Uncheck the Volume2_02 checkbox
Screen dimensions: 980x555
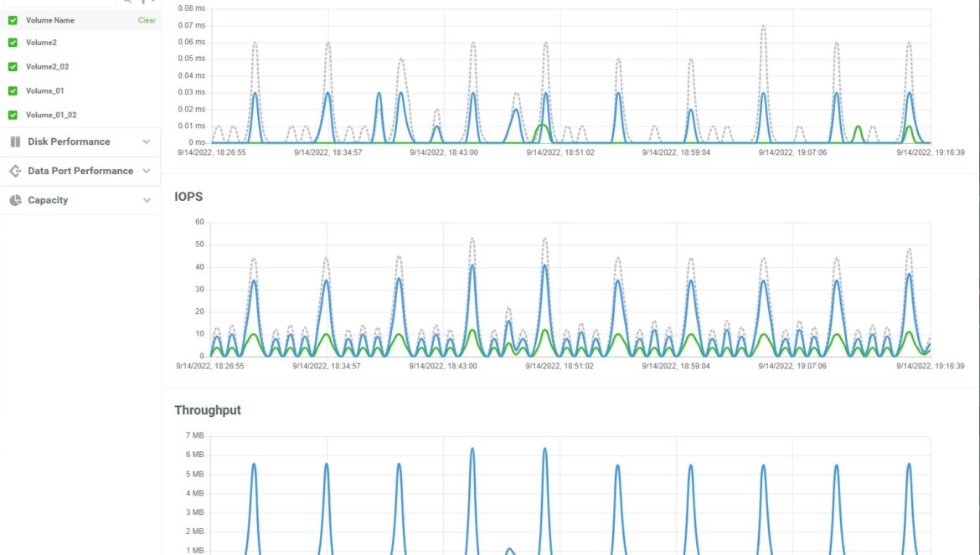(13, 67)
